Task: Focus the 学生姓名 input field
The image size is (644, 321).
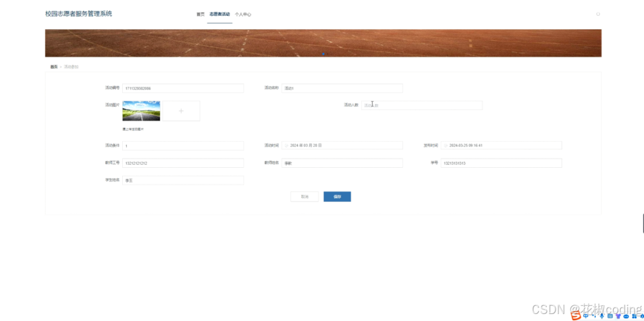Action: (x=183, y=181)
